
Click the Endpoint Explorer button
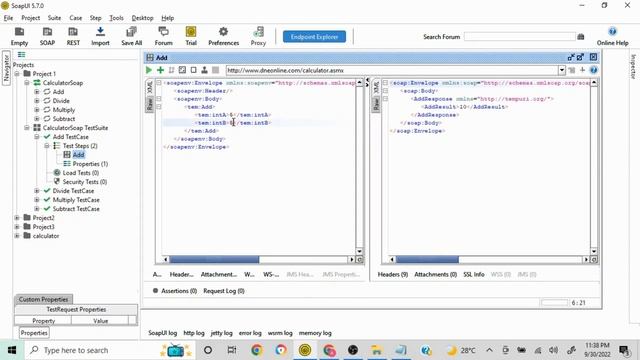314,37
